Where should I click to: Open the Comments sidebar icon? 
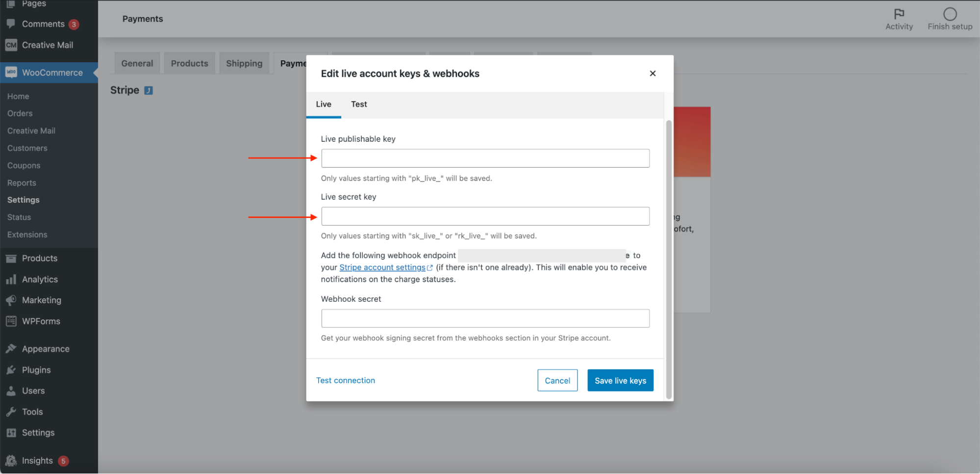11,24
